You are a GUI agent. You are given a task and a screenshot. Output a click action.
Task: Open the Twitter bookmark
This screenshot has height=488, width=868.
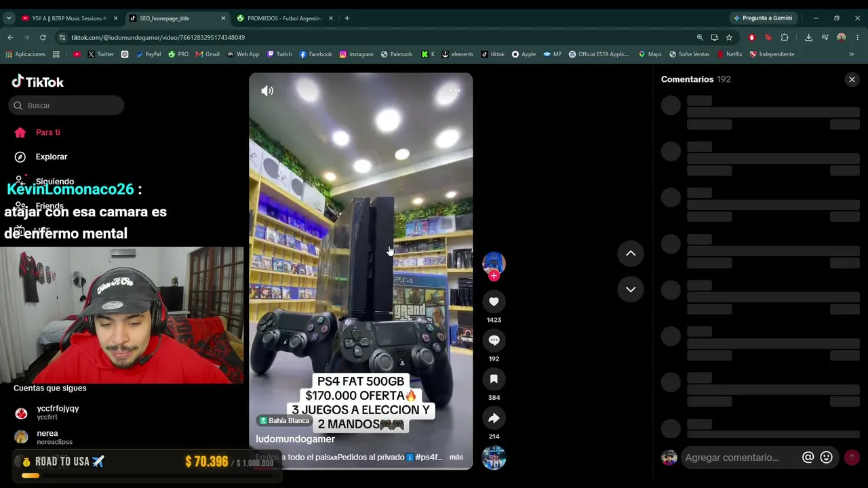point(100,54)
